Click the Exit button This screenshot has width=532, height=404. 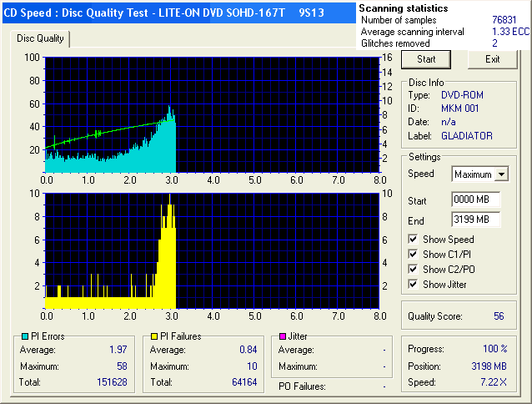click(x=493, y=59)
